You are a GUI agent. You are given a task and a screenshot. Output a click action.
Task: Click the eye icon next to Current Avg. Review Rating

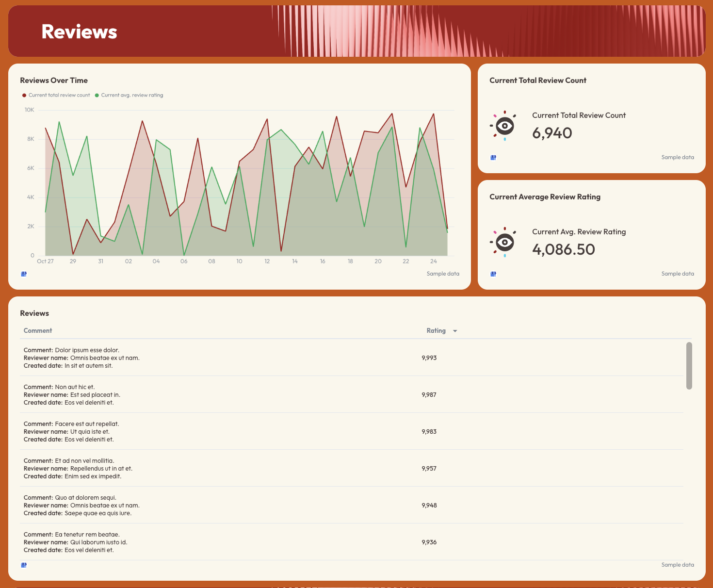click(504, 242)
